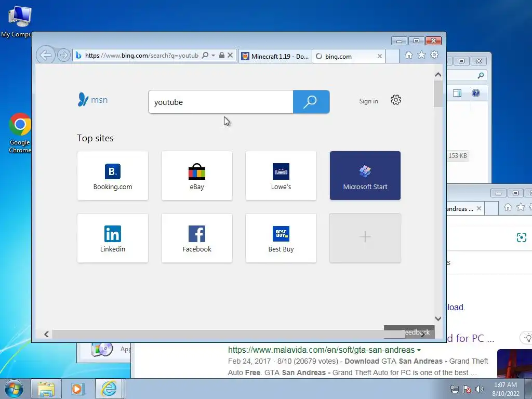Open Google Chrome desktop icon
The image size is (532, 399).
point(20,133)
